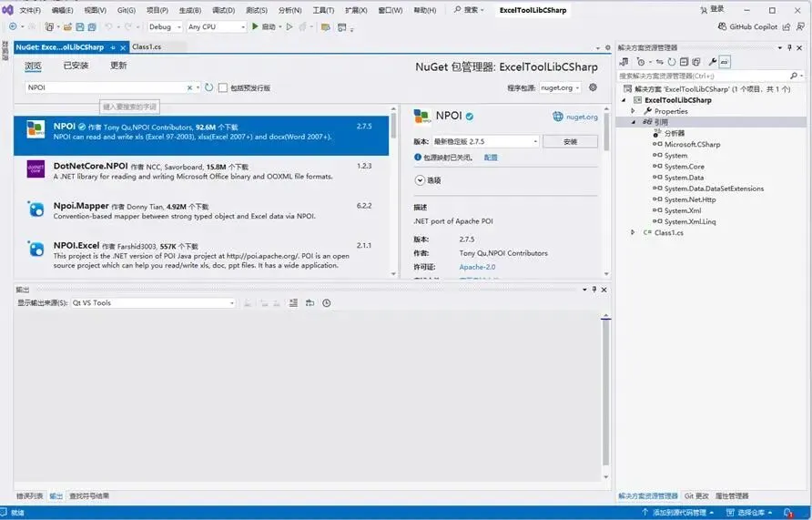Click the Visual Studio logo icon
The width and height of the screenshot is (812, 520).
coord(7,9)
